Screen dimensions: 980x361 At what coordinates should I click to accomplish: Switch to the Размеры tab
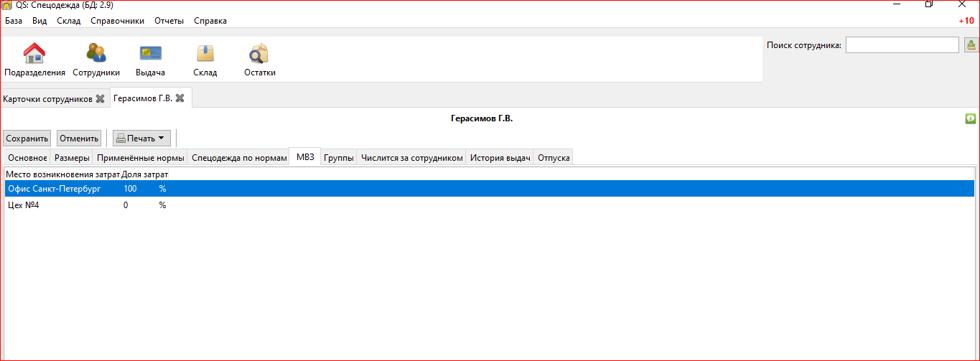(x=73, y=158)
